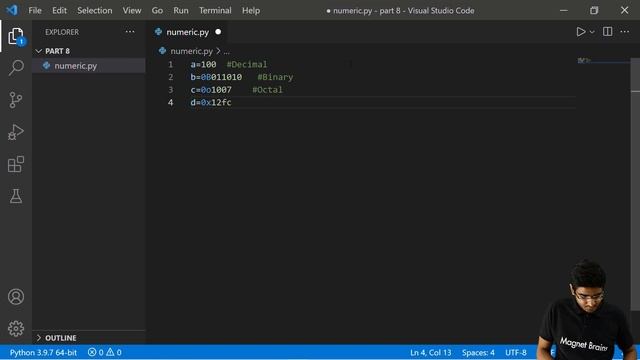Click the #Octal comment on line 3
Viewport: 640px width, 360px height.
click(x=267, y=90)
